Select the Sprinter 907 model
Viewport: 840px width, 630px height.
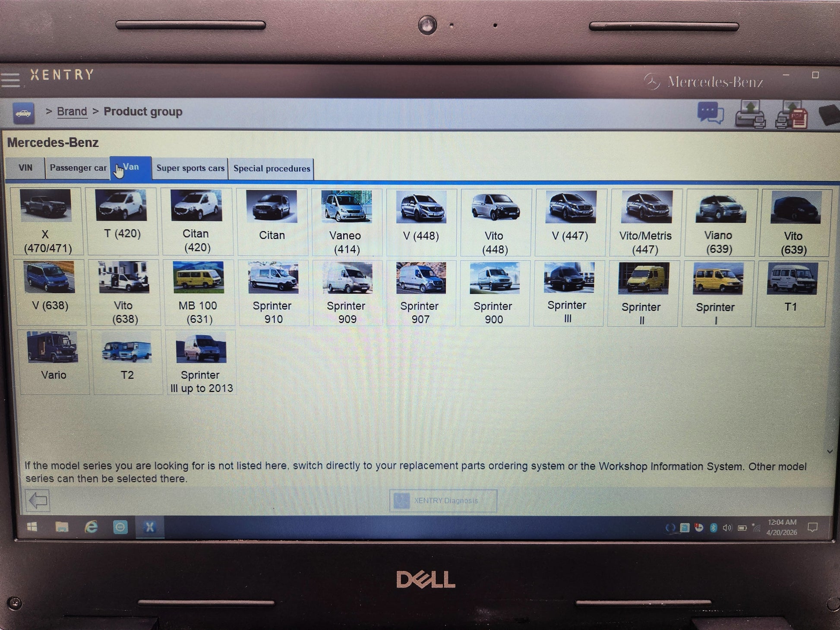(x=420, y=293)
